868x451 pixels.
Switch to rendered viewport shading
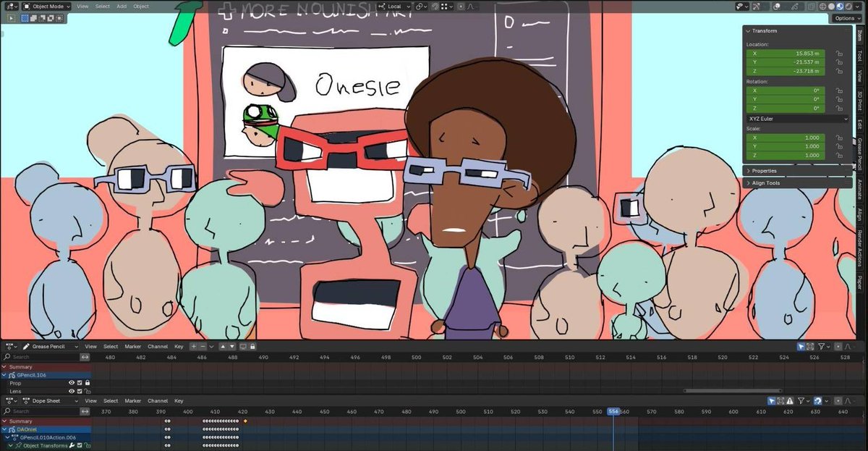849,6
